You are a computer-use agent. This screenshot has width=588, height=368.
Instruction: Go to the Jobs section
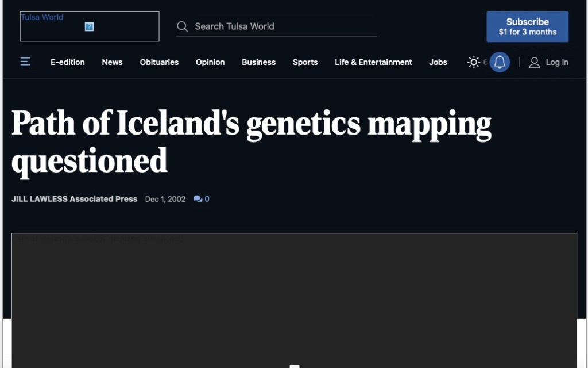(438, 62)
